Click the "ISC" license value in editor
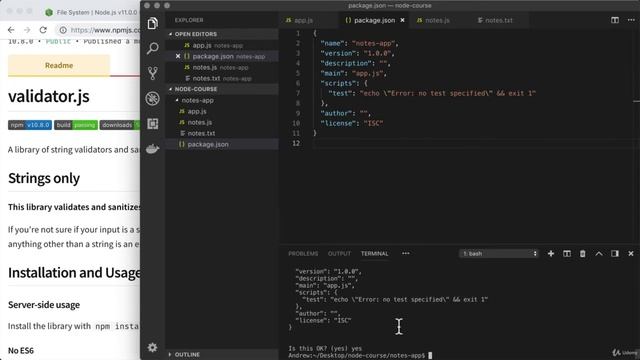This screenshot has height=360, width=640. 373,123
